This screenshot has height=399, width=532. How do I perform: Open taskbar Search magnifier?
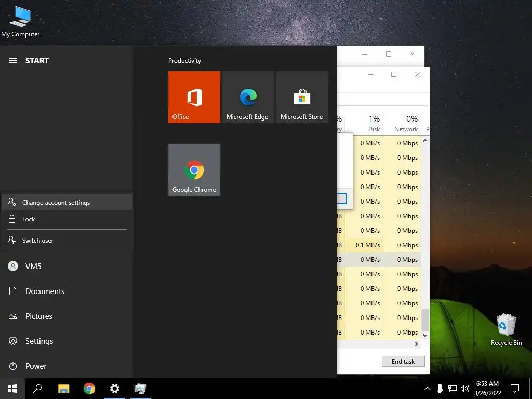tap(37, 389)
